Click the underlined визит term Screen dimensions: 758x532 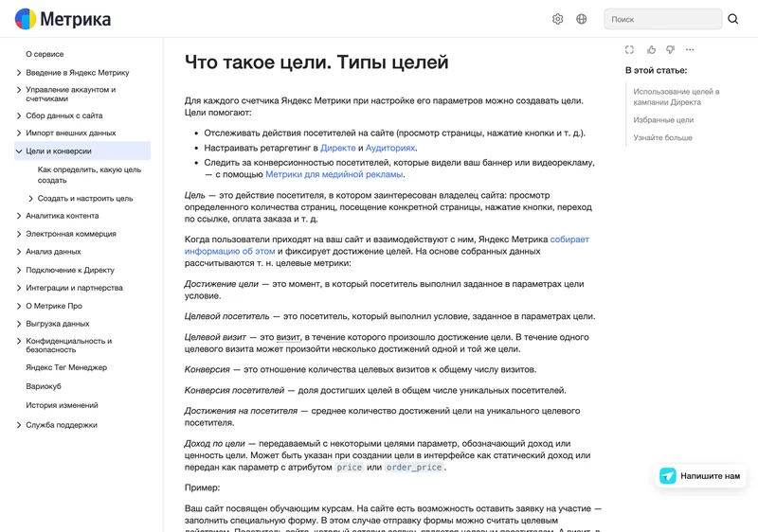(x=289, y=337)
